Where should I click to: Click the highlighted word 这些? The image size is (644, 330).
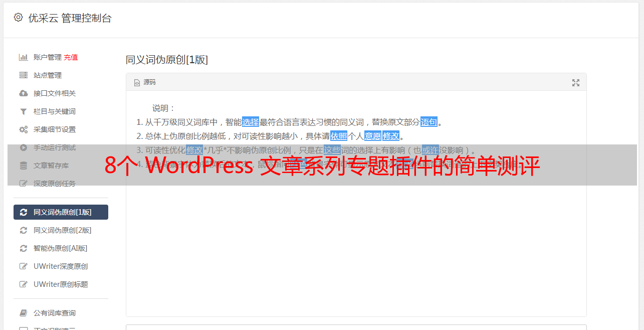pos(332,150)
